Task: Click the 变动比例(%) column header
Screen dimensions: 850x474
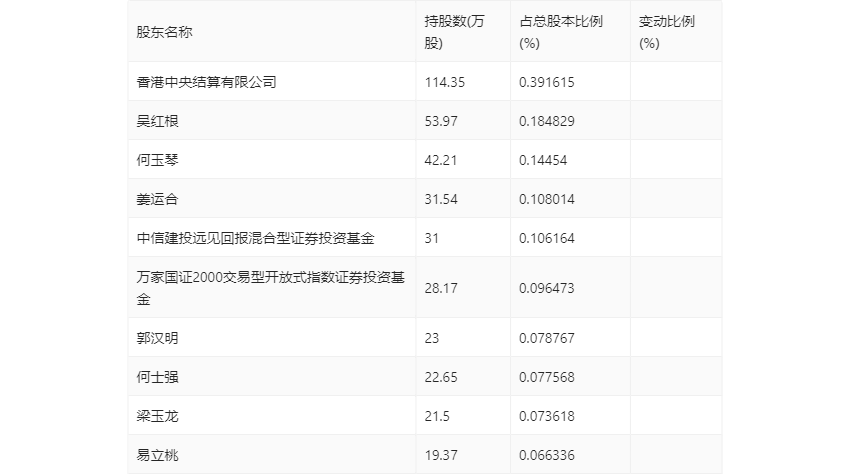Action: click(x=666, y=32)
